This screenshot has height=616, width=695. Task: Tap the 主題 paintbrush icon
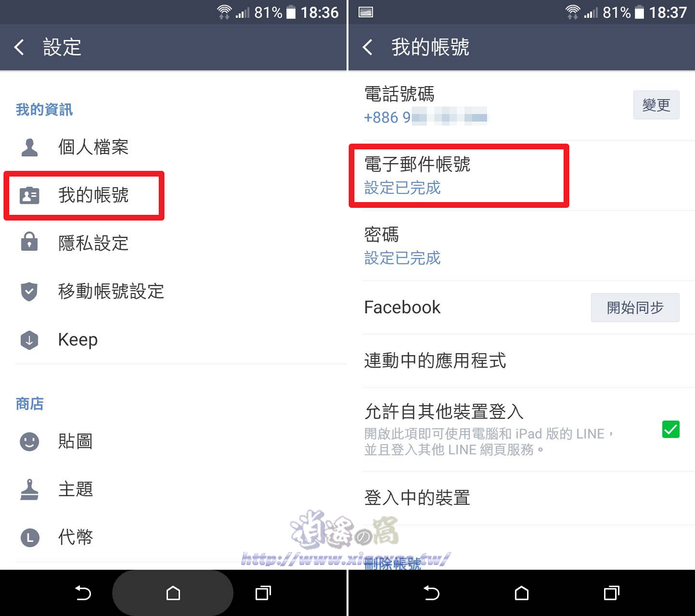pos(29,490)
